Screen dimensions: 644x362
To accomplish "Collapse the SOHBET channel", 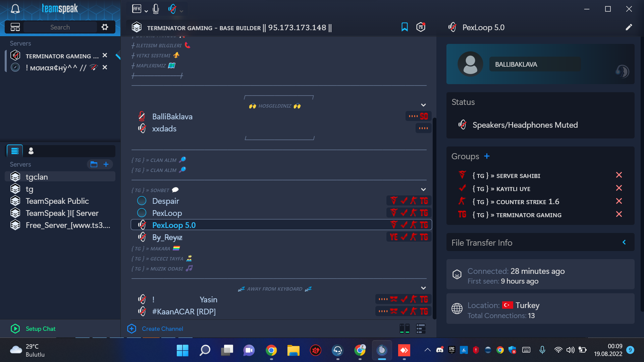I will pyautogui.click(x=423, y=190).
